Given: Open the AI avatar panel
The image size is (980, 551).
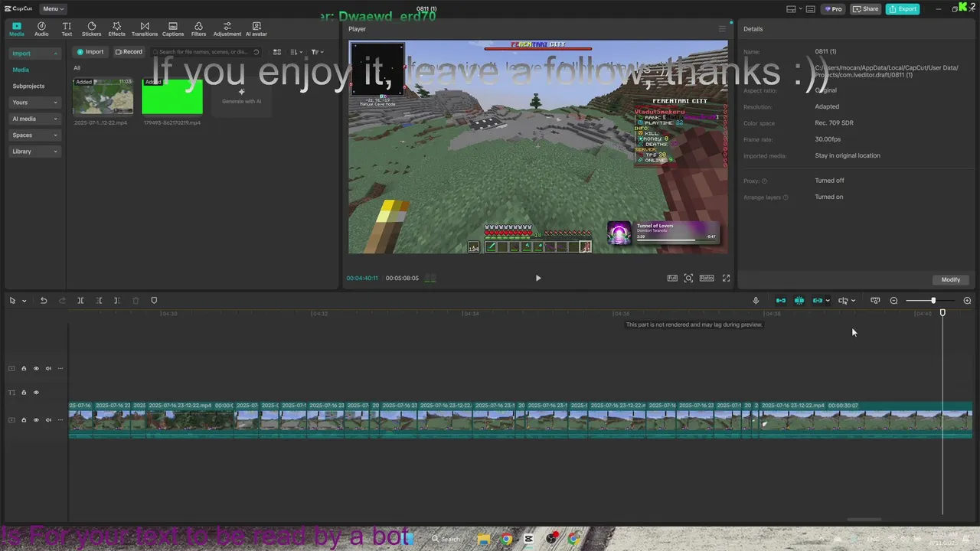Looking at the screenshot, I should coord(256,29).
